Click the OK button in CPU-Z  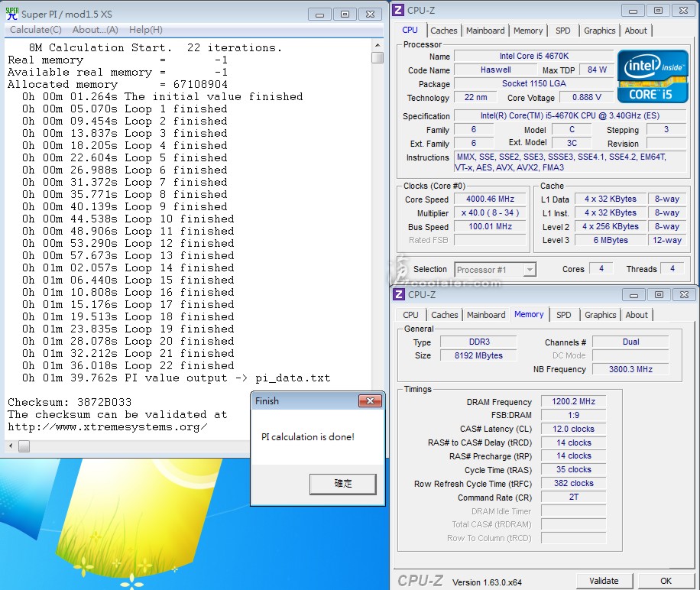[x=666, y=581]
